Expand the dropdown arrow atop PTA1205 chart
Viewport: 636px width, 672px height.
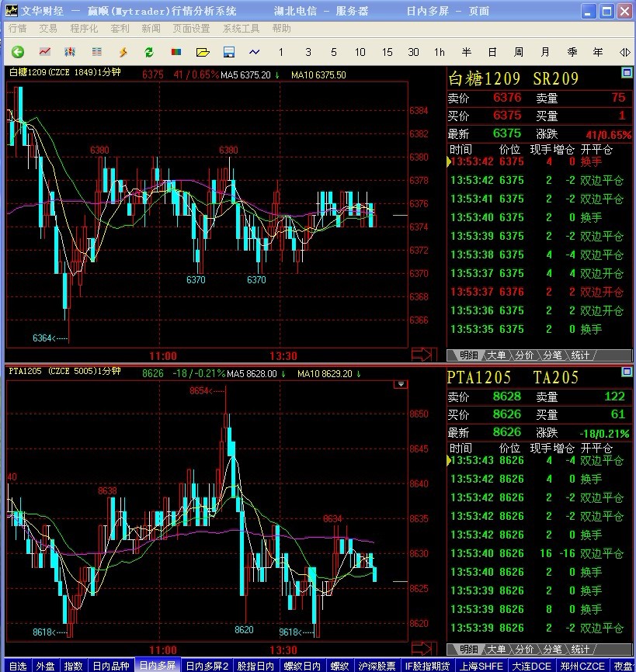pyautogui.click(x=401, y=384)
